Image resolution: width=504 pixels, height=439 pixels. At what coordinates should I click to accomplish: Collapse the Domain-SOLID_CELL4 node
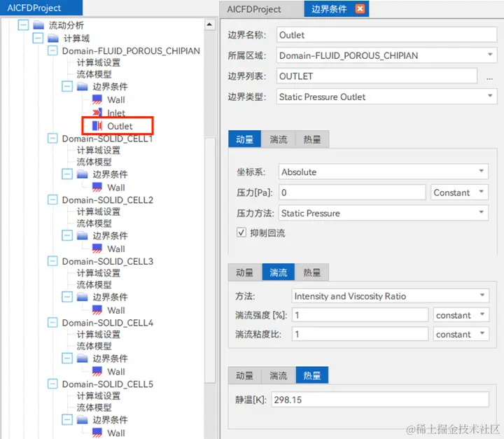click(52, 322)
